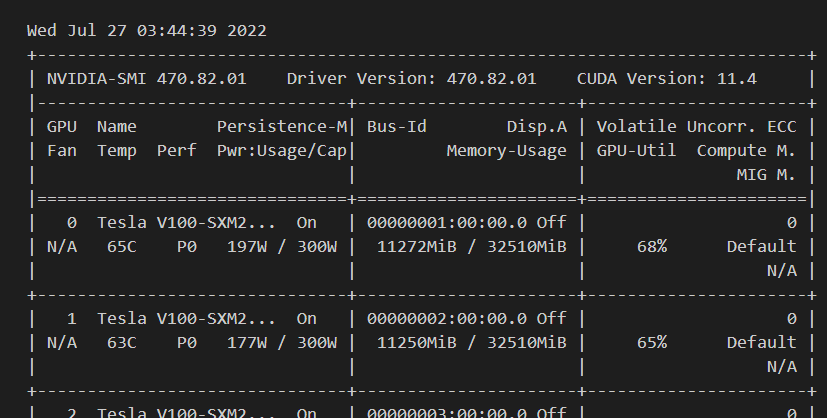Click the Driver Version: 470.82.01 text
Screen dimensions: 827x418
pos(411,79)
